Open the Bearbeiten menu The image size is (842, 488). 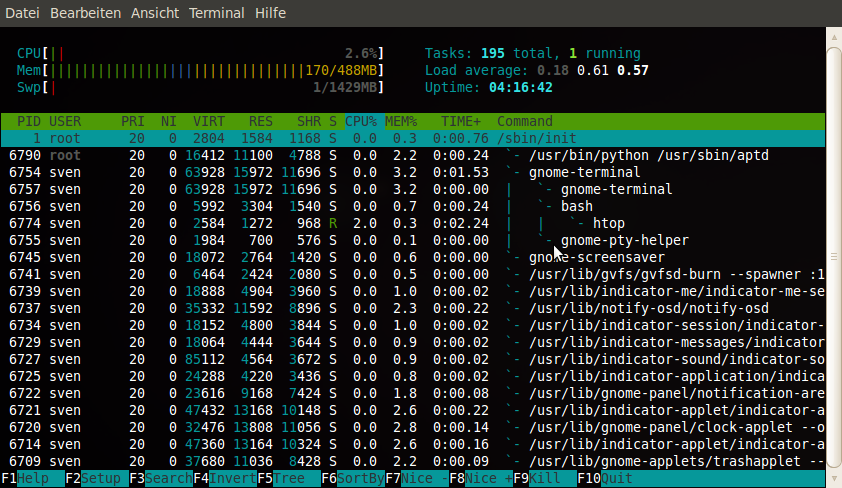(x=86, y=13)
